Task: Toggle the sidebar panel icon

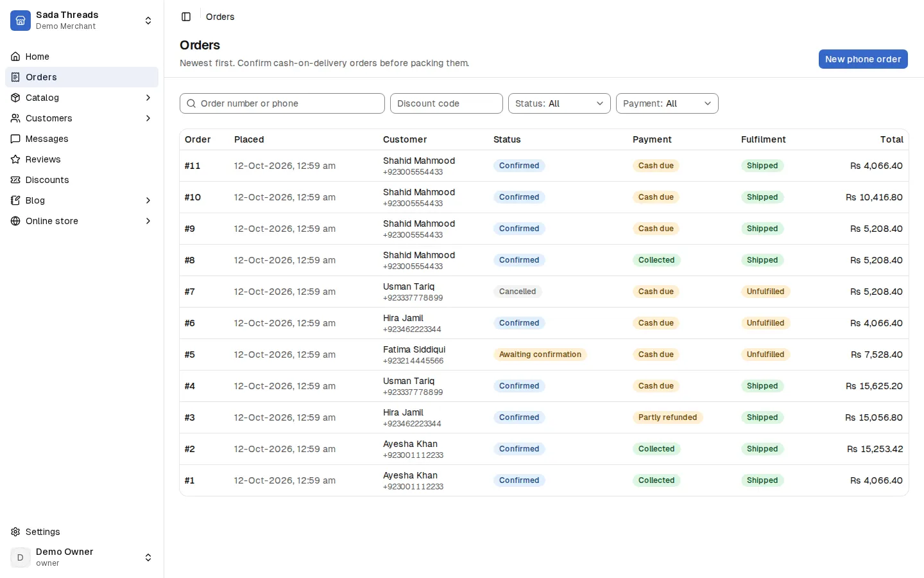Action: [186, 17]
